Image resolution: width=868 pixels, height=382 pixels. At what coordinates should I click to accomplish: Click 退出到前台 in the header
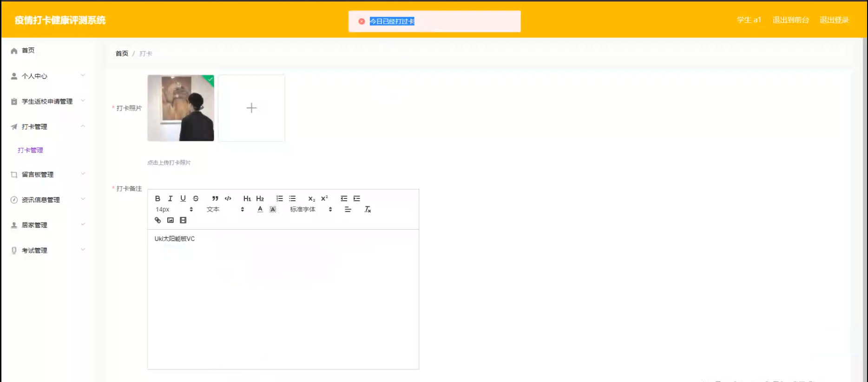coord(791,20)
